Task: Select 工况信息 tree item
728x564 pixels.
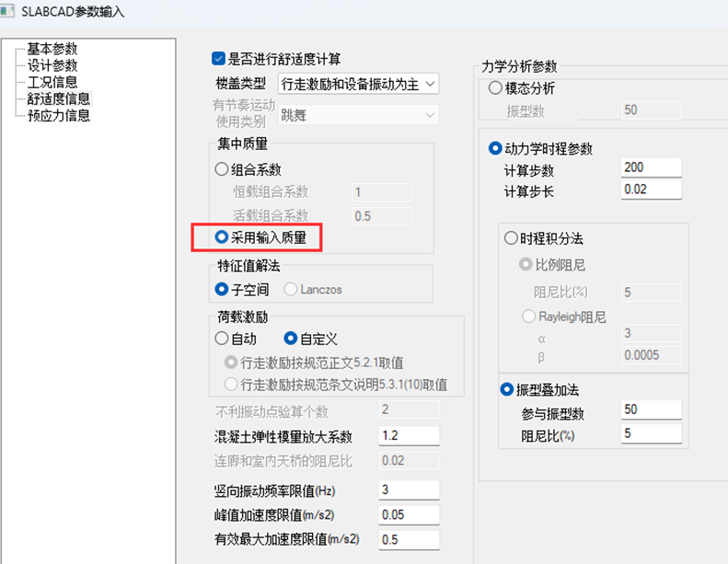Action: [x=52, y=82]
